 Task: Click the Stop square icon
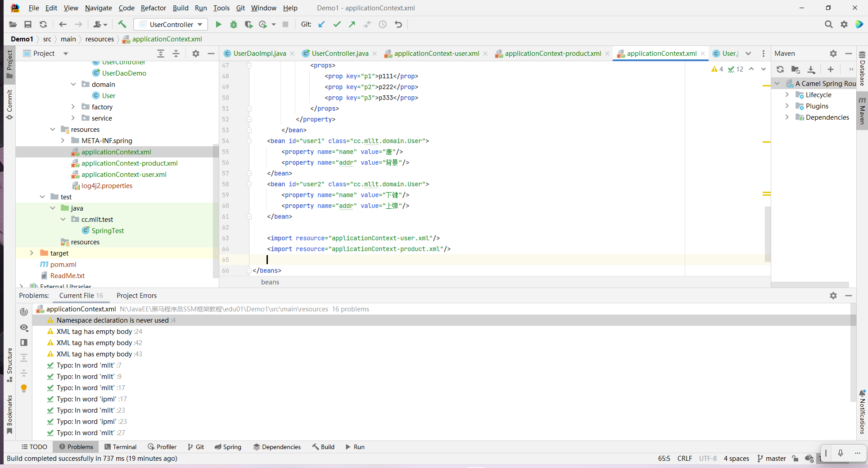click(285, 24)
